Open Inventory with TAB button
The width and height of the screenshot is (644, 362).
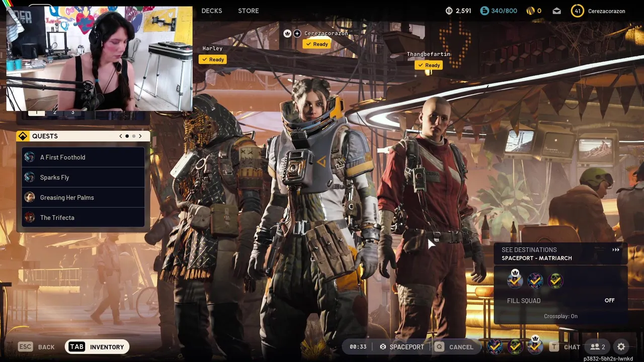pos(97,346)
